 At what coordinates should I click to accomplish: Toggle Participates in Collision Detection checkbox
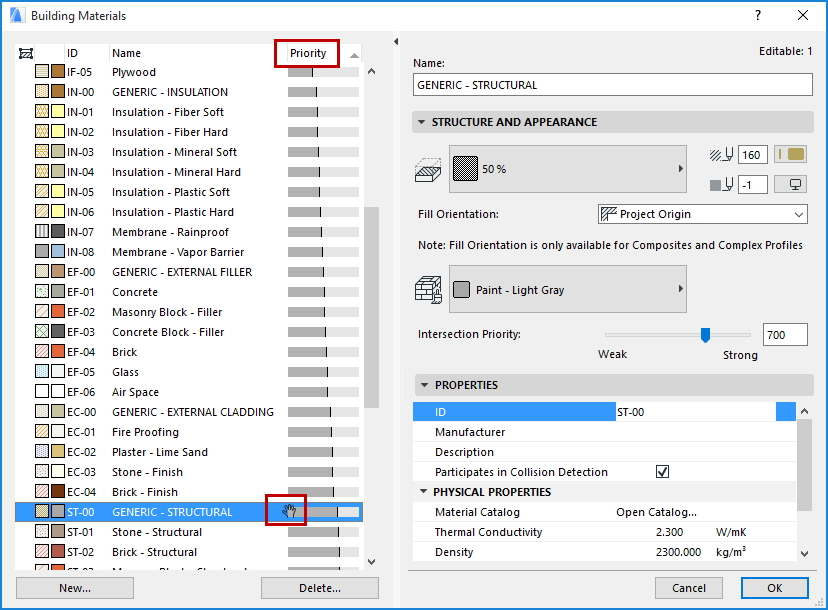point(662,472)
